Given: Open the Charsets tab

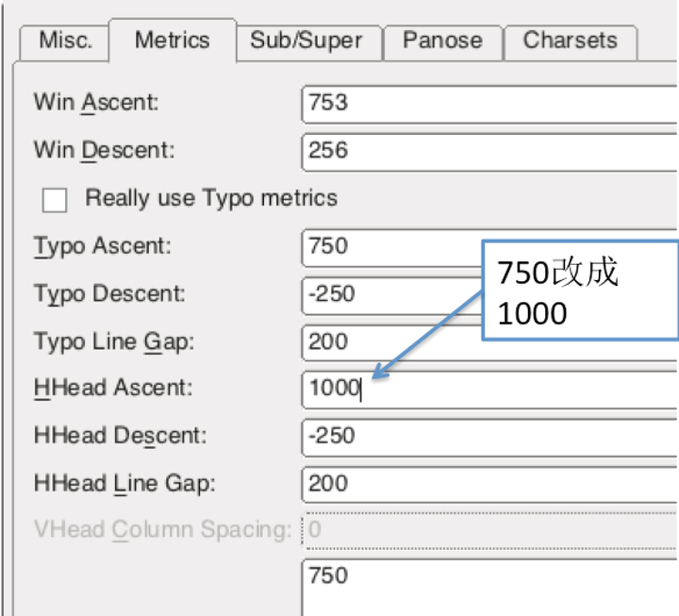Looking at the screenshot, I should pos(570,41).
